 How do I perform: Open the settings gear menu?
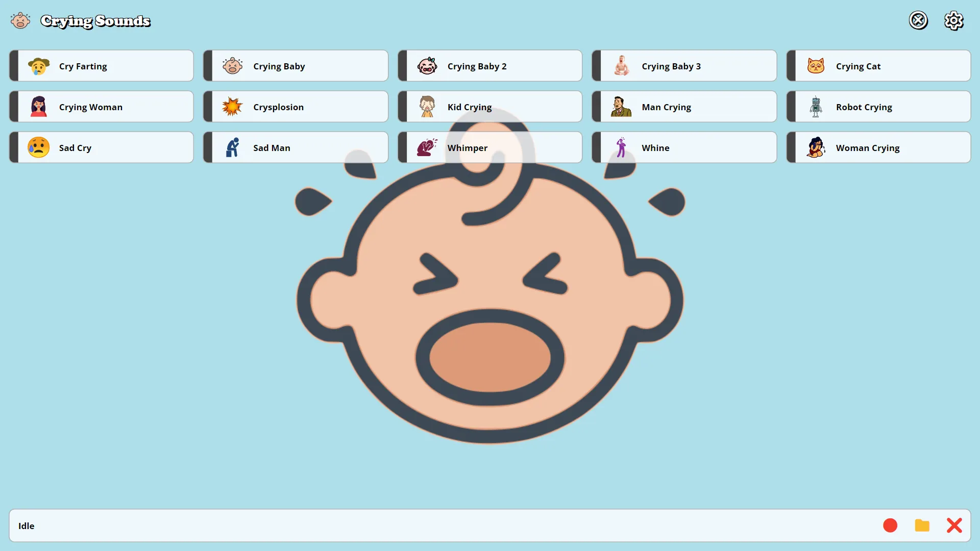954,20
